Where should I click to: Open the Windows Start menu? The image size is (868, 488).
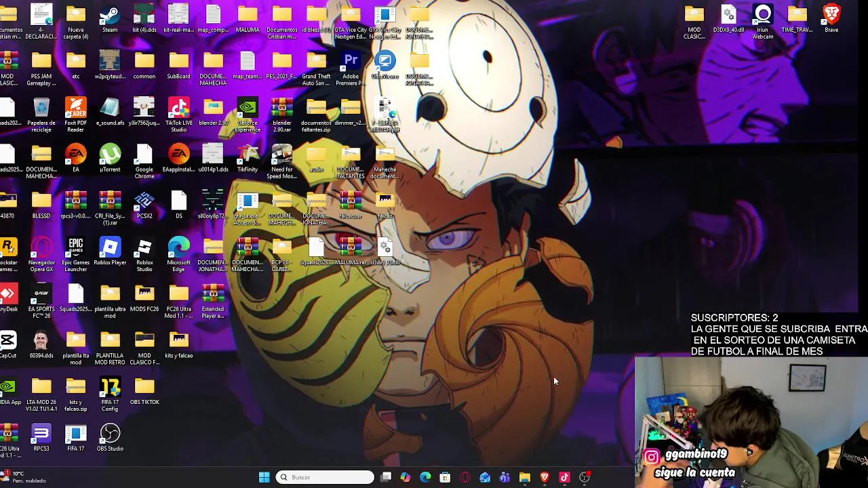click(x=264, y=477)
